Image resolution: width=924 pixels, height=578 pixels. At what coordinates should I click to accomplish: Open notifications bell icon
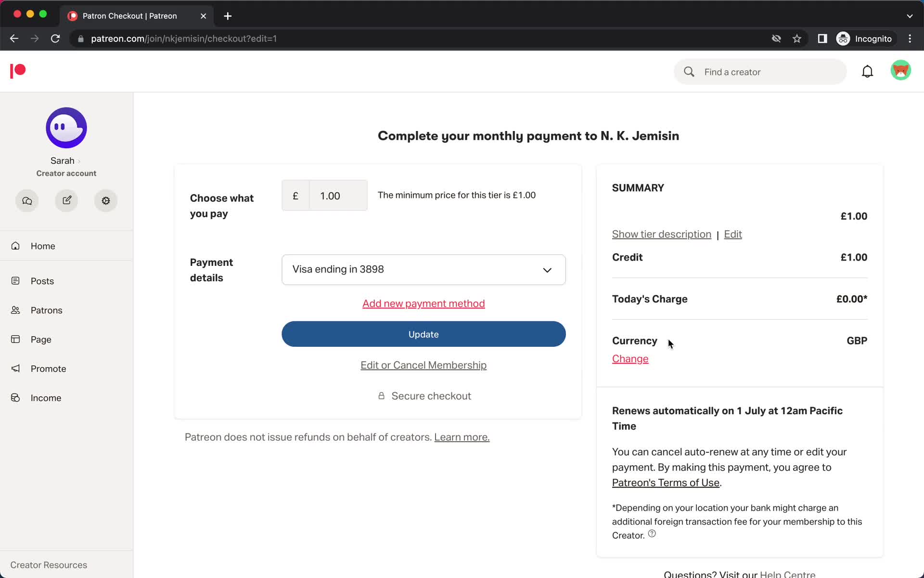(x=867, y=72)
